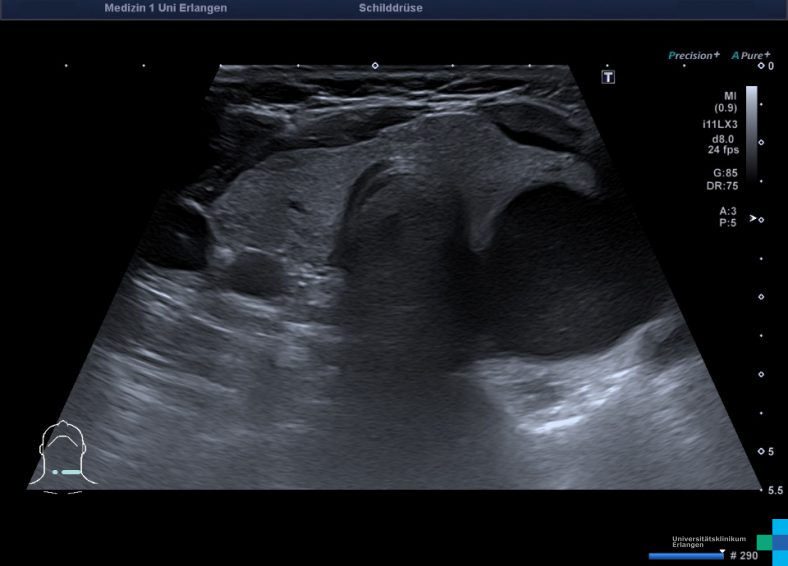This screenshot has width=788, height=566.
Task: Click top center diamond marker above image
Action: 375,66
